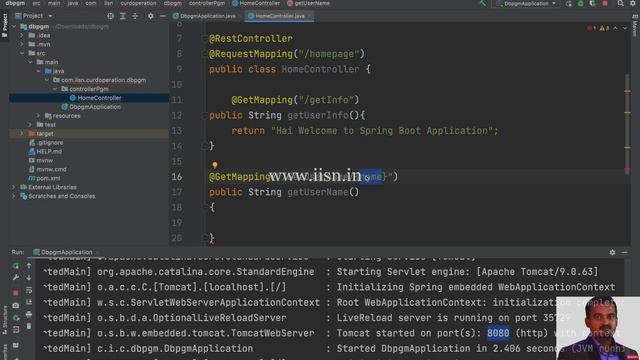
Task: Collapse the controllerPgm package
Action: point(55,89)
